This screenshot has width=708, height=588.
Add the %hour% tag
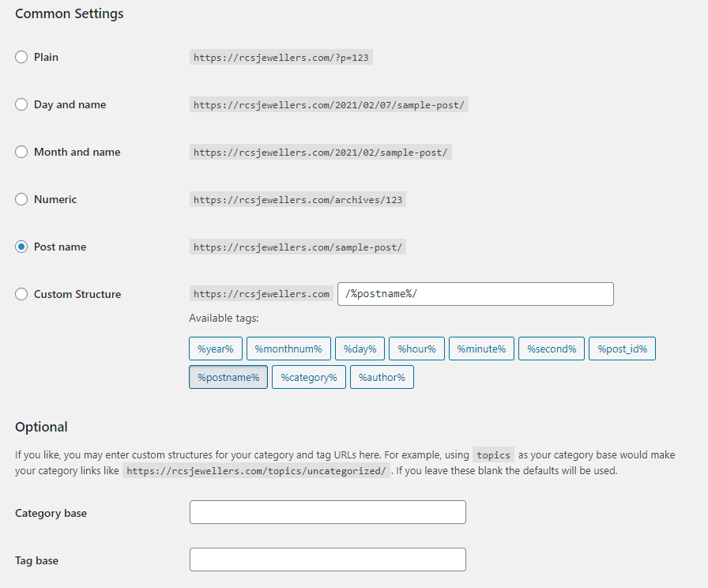point(416,349)
